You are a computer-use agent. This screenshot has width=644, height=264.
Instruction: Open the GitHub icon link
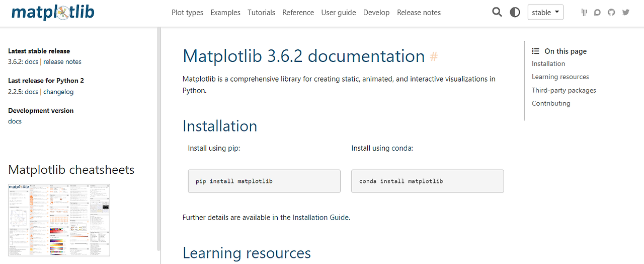(x=611, y=12)
